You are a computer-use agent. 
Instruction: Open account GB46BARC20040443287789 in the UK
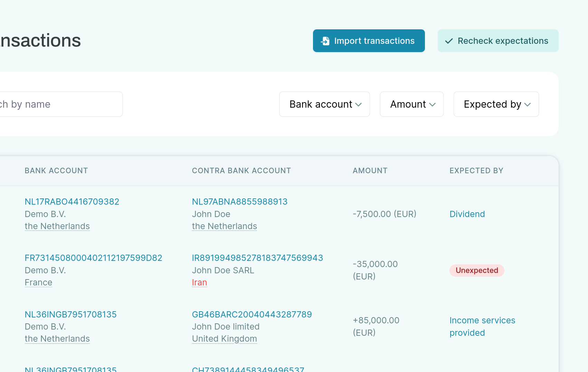pos(252,314)
